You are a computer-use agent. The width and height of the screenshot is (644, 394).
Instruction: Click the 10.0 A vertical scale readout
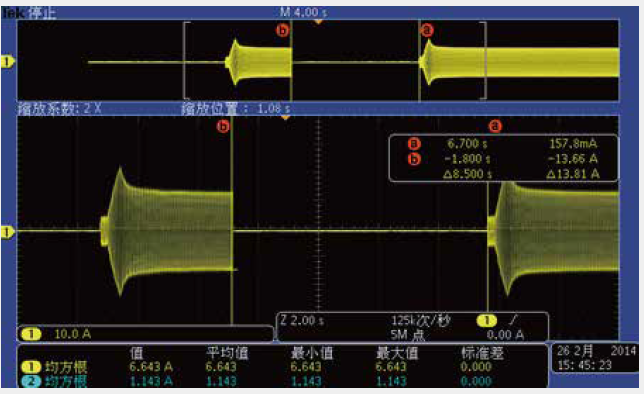[x=72, y=334]
